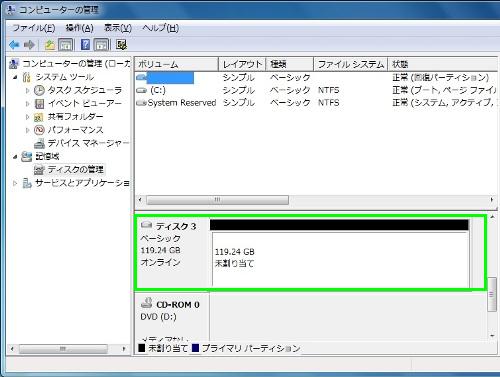Select the (C:) volume row
The image size is (500, 377).
coord(315,90)
